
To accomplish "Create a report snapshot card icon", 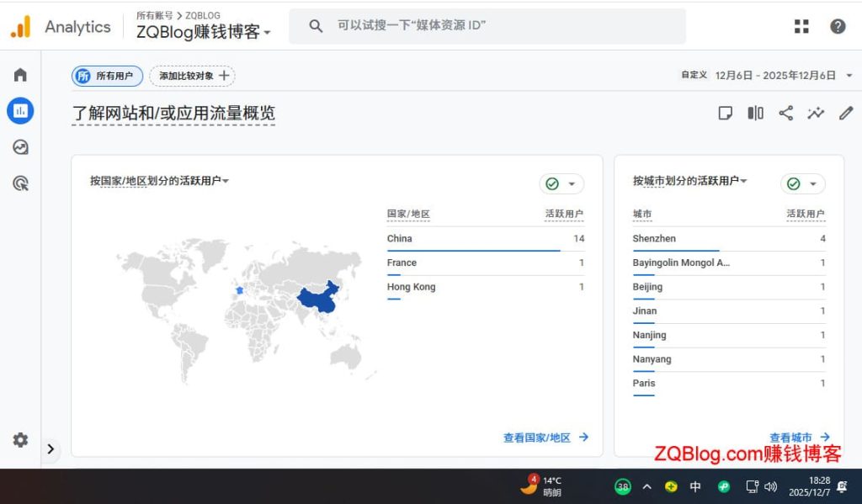I will point(725,112).
